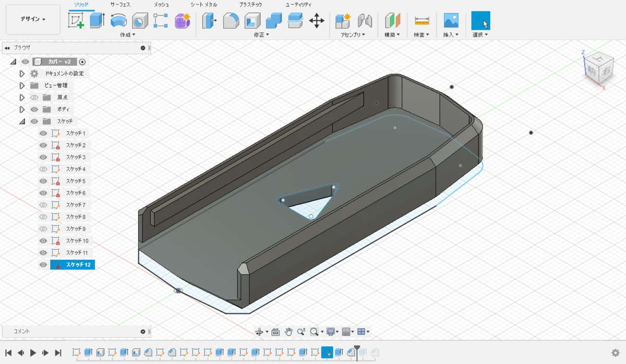Open the 作成 dropdown menu
This screenshot has height=364, width=626.
(128, 35)
